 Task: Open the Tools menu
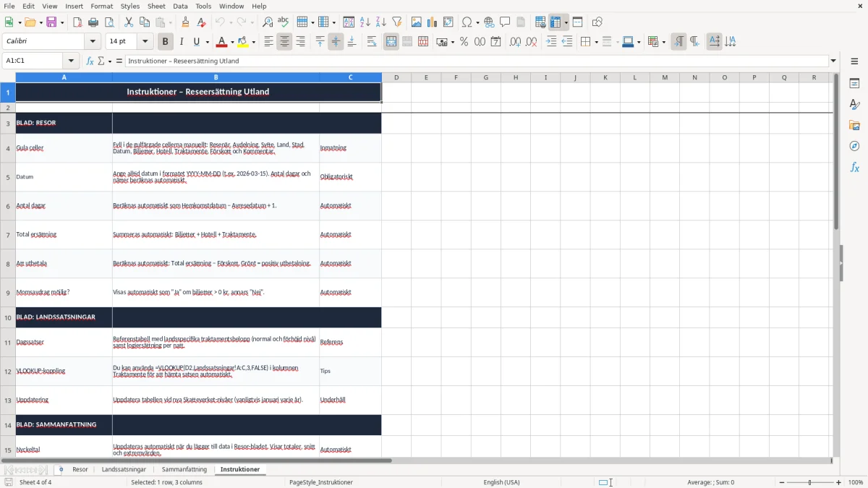click(203, 6)
